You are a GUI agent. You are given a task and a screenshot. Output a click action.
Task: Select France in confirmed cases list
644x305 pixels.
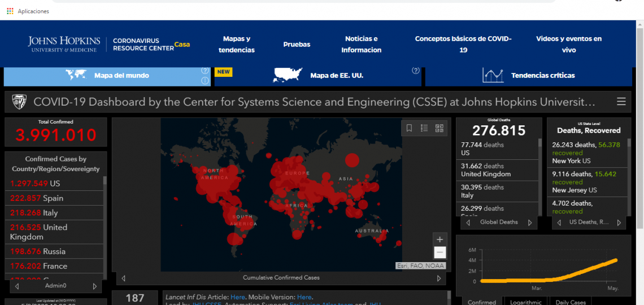pos(54,266)
